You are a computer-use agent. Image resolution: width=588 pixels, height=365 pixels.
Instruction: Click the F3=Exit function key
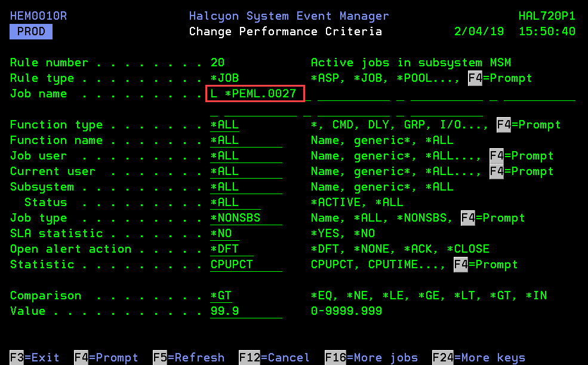(x=35, y=357)
